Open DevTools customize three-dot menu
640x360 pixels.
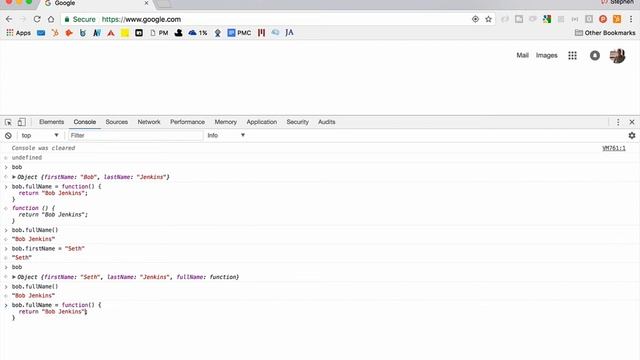coord(618,122)
